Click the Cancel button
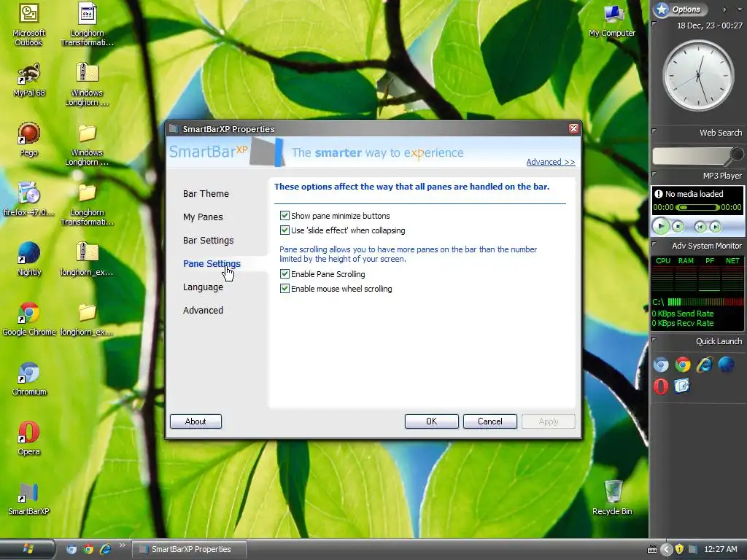The height and width of the screenshot is (560, 747). 489,421
